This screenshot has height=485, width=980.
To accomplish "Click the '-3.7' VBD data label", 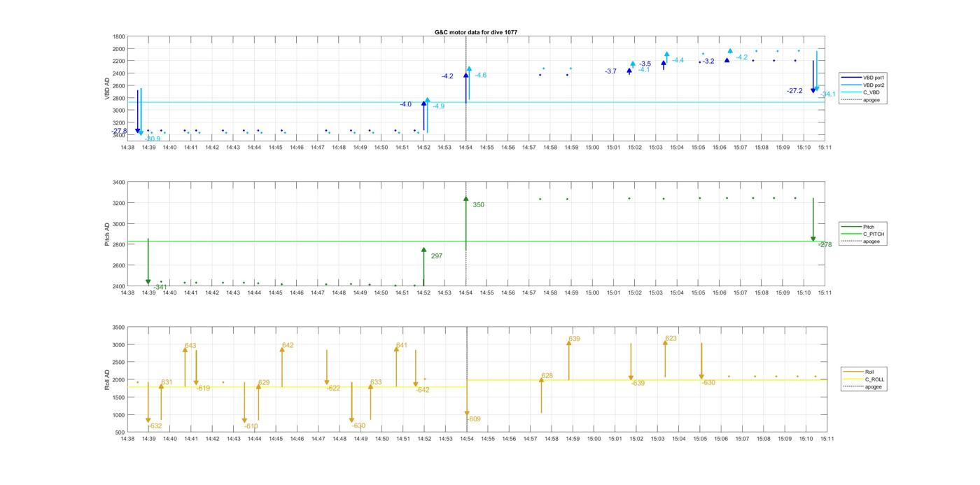I will coord(611,71).
